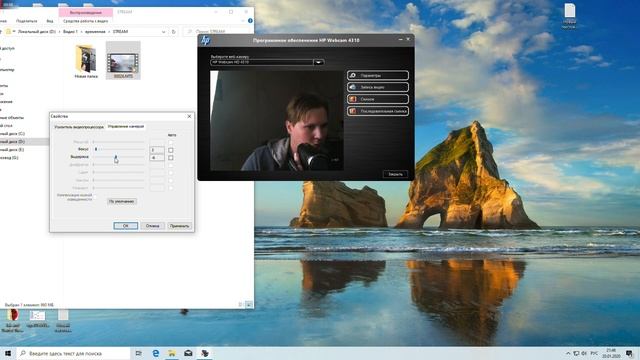Click the Фокус value field
Viewport: 640px width, 360px height.
coord(157,150)
